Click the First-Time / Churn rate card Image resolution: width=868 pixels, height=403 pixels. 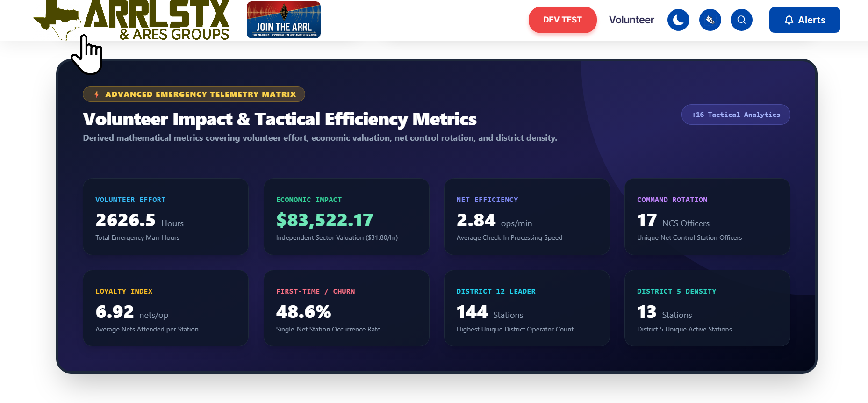tap(346, 308)
